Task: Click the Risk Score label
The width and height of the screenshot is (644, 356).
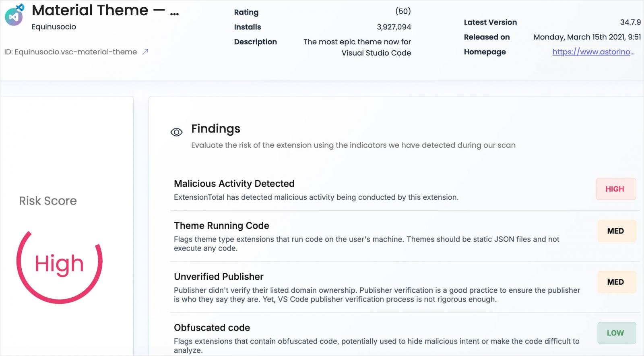Action: (x=48, y=201)
